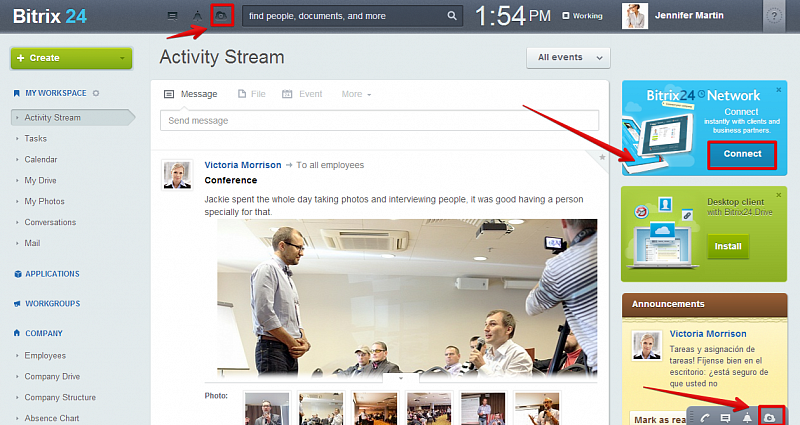Open the Bitrix24 Network cloud icon in header
This screenshot has width=800, height=425.
click(x=221, y=16)
